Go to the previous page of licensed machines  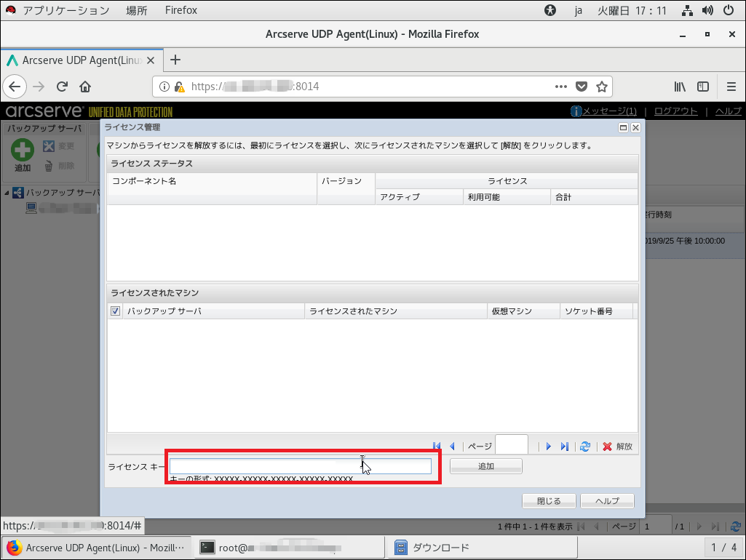(x=452, y=447)
